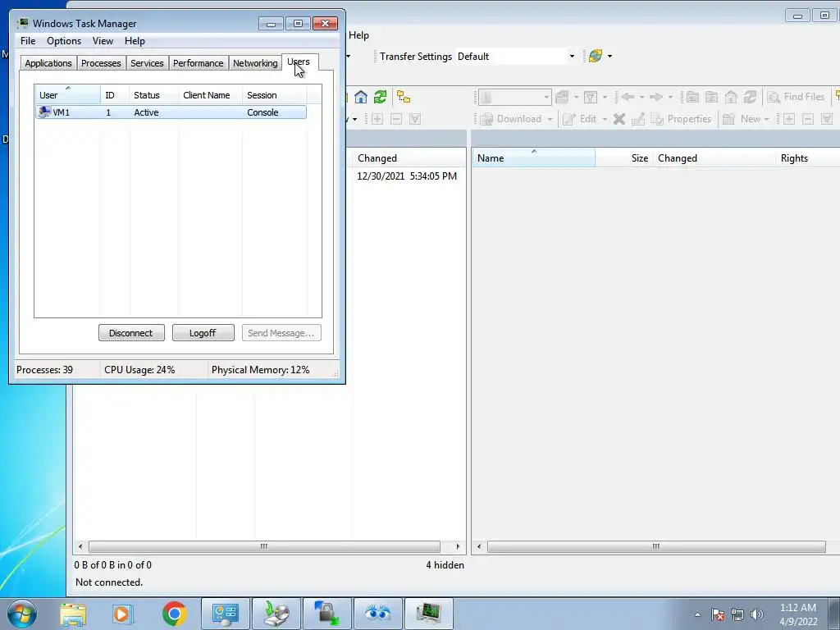Sort by Status column in Task Manager
The width and height of the screenshot is (840, 630).
[x=153, y=95]
